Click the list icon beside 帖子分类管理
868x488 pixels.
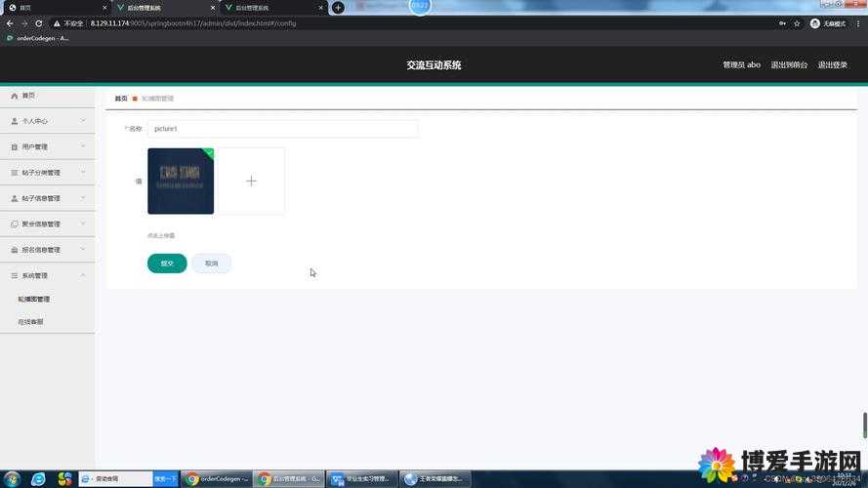click(x=15, y=173)
